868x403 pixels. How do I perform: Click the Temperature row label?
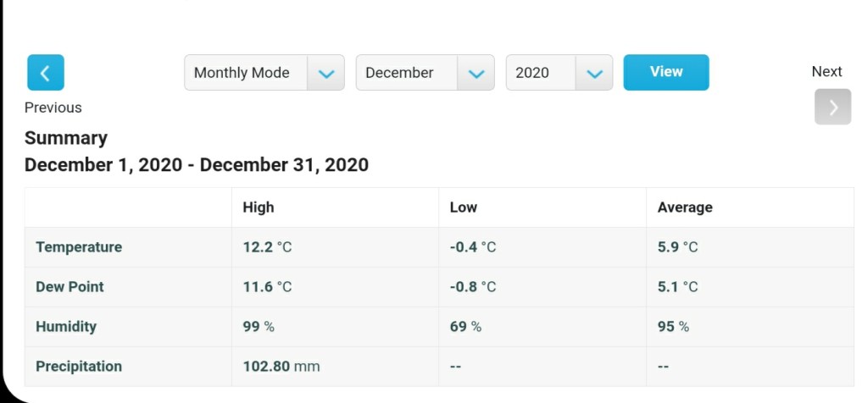[x=79, y=247]
